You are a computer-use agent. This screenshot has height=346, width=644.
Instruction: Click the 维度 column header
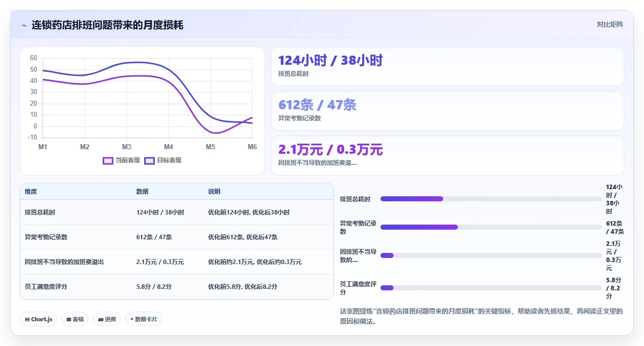coord(31,192)
